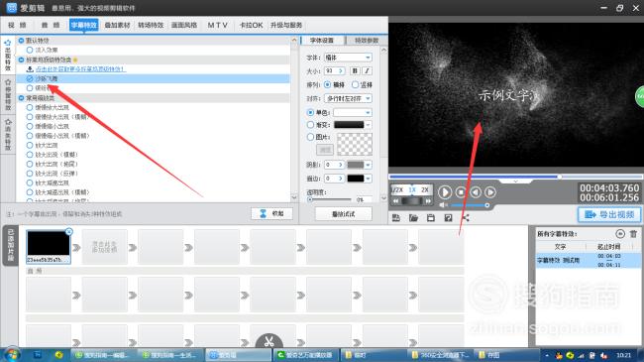Screen dimensions: 644x362
Task: Delete the subtitle effect with the trash icon
Action: [x=633, y=234]
